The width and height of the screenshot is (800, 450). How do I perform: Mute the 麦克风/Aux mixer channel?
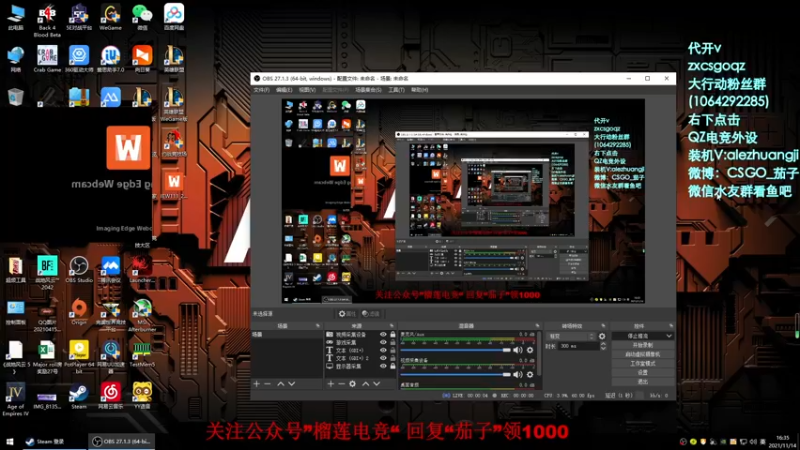[518, 350]
